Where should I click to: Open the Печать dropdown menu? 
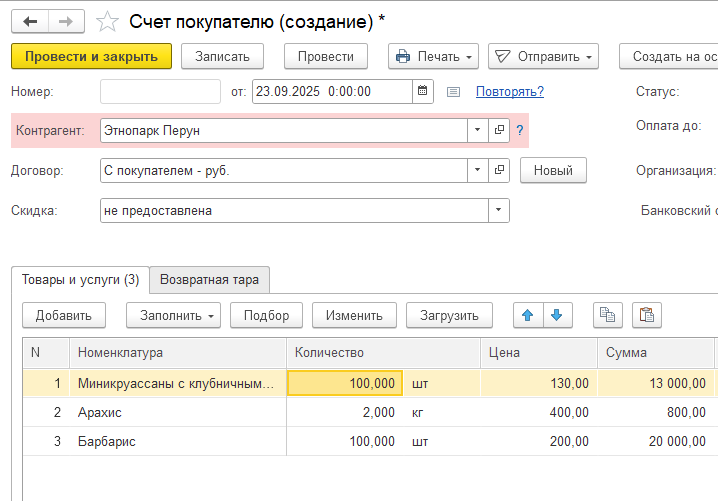433,56
